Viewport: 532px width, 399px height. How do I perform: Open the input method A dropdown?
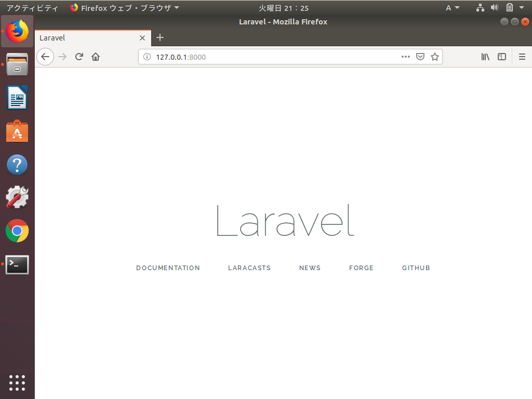click(x=453, y=8)
